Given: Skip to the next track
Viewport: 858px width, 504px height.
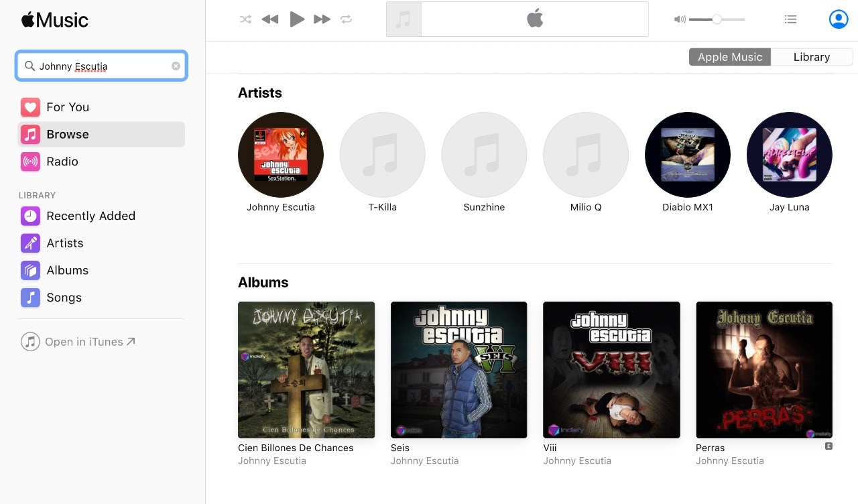Looking at the screenshot, I should pyautogui.click(x=322, y=19).
